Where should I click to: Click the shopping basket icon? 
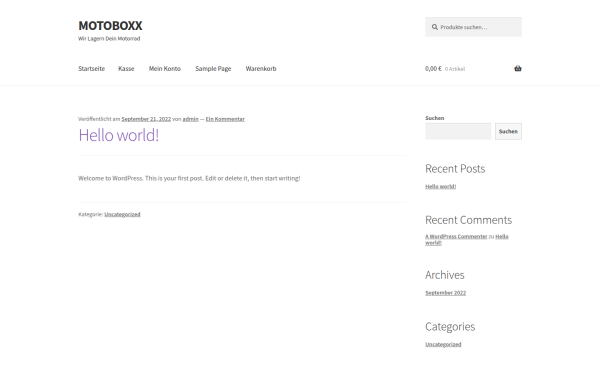tap(518, 68)
